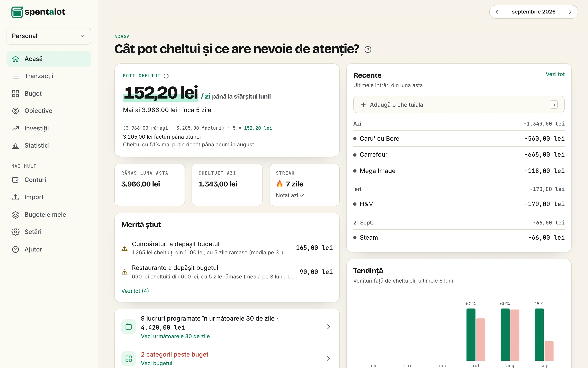This screenshot has height=368, width=588.
Task: Click the Conturi wallet icon
Action: tap(16, 180)
